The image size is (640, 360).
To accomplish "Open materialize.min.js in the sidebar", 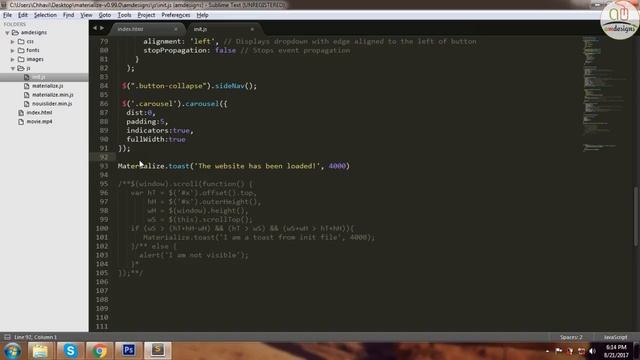I will point(53,95).
